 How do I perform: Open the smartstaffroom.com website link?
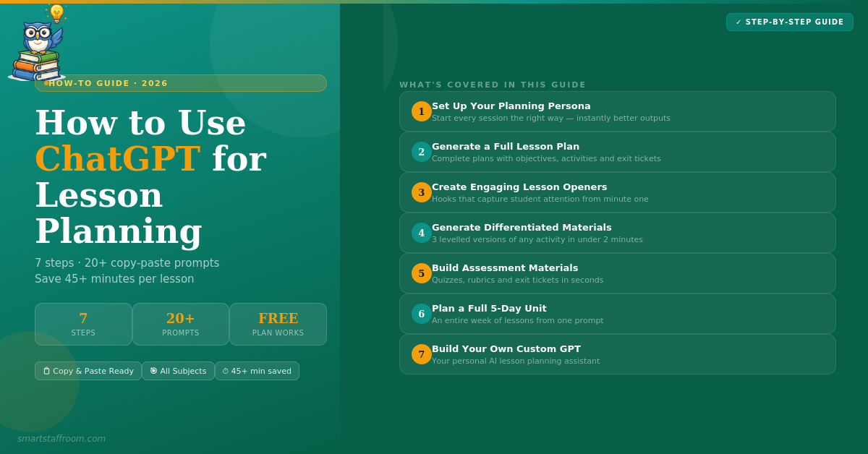click(x=61, y=439)
